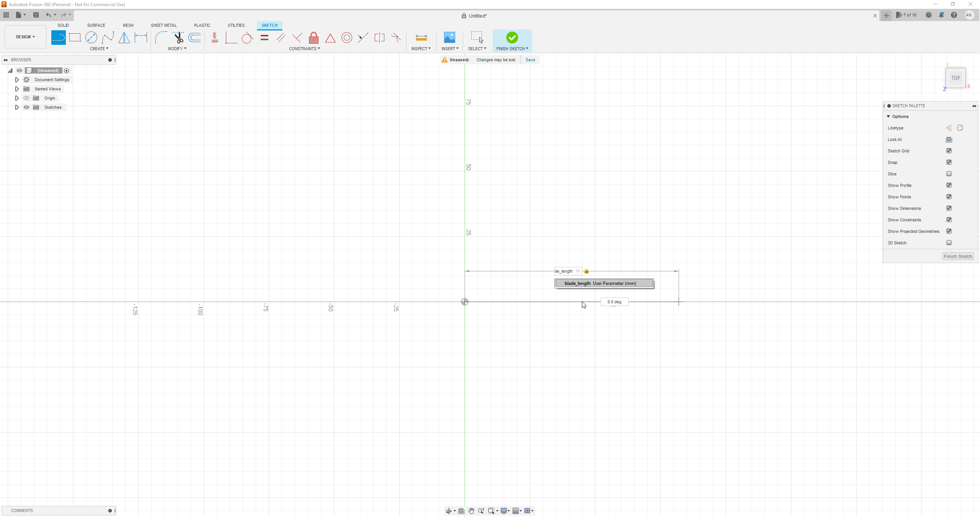Click the Finish Sketch green checkmark

(512, 38)
